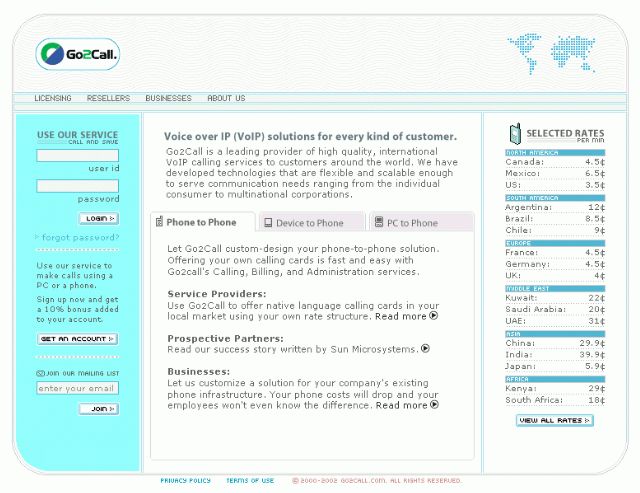Focus the user id input field
This screenshot has width=640, height=493.
(x=78, y=155)
